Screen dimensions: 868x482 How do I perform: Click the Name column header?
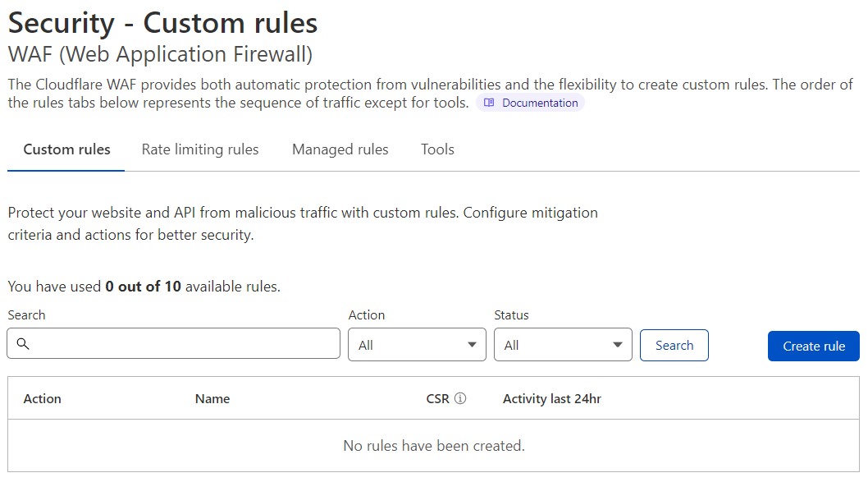click(x=212, y=398)
